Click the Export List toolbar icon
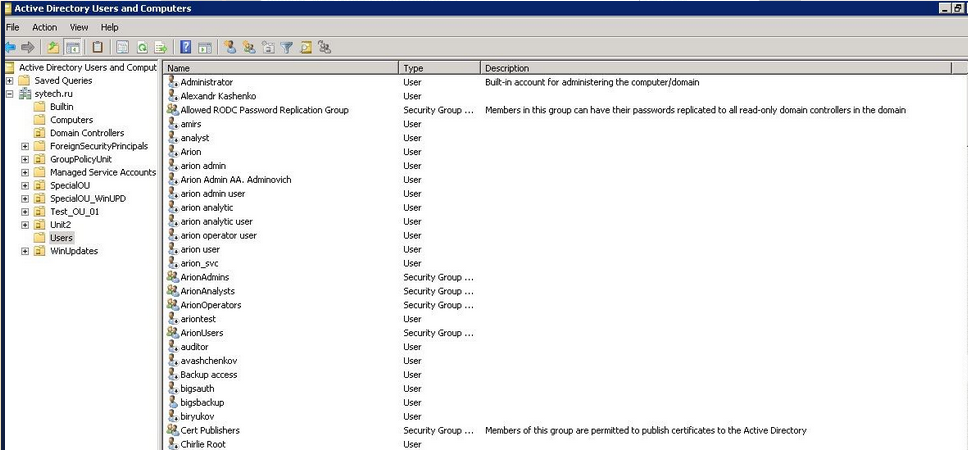 coord(160,47)
